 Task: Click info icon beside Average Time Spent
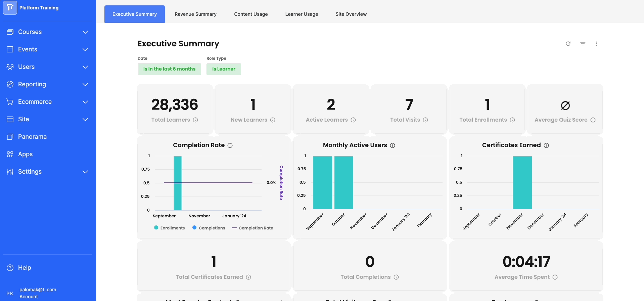pyautogui.click(x=555, y=277)
